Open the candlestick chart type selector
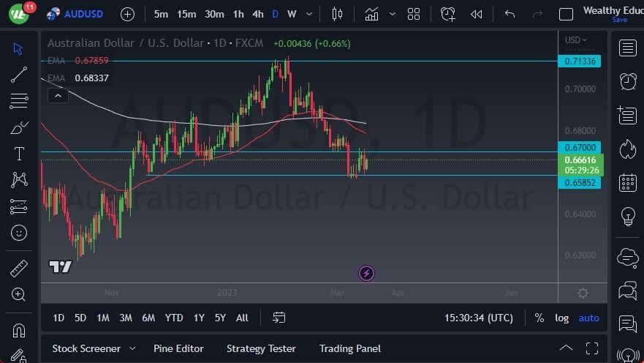The height and width of the screenshot is (363, 644). tap(337, 15)
